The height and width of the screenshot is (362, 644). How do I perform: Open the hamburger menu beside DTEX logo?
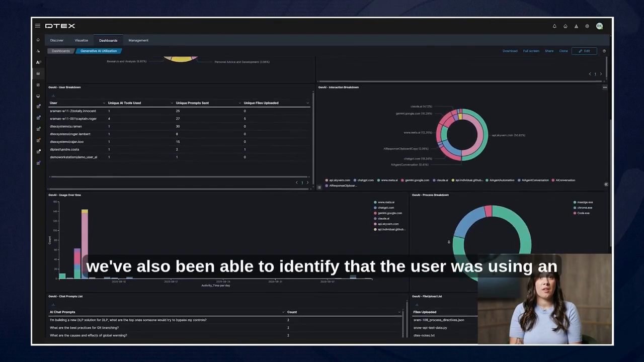pyautogui.click(x=38, y=26)
